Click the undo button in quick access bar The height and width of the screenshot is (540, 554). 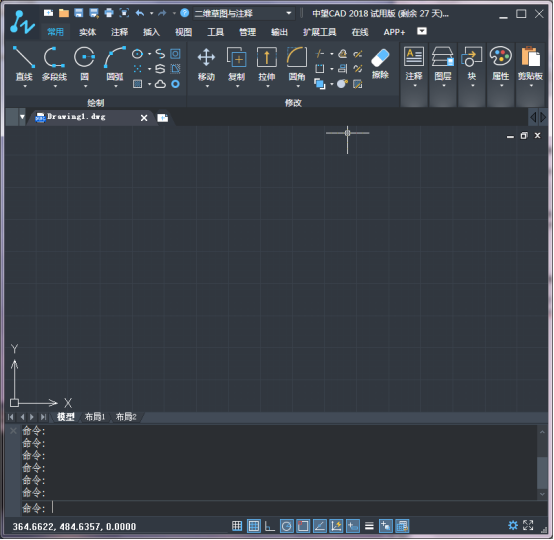[x=140, y=13]
